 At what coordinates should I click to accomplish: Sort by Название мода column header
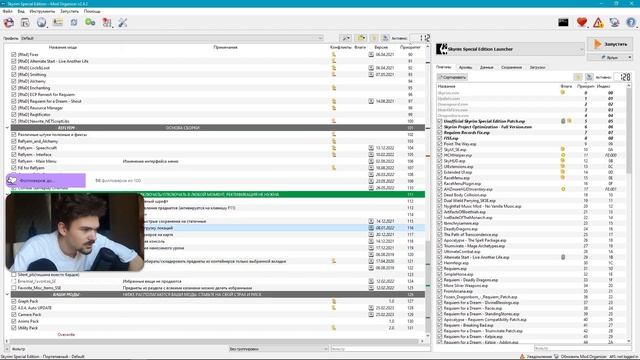tap(62, 47)
